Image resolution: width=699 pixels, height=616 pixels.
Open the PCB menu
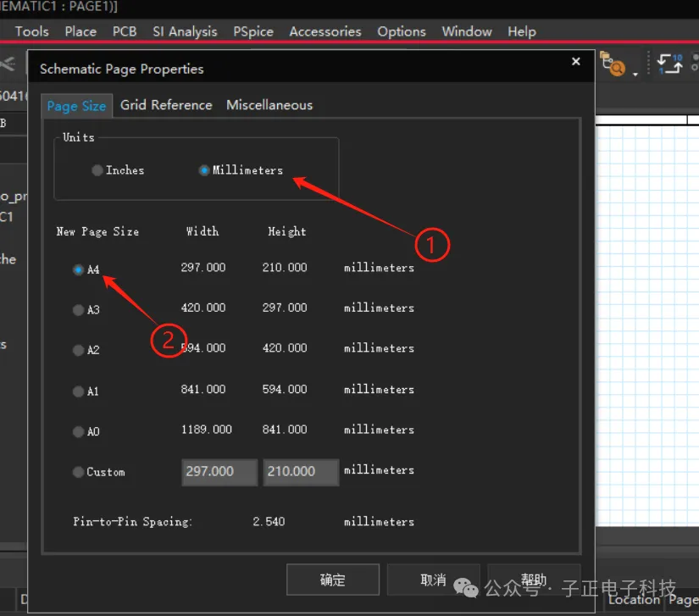pyautogui.click(x=125, y=31)
